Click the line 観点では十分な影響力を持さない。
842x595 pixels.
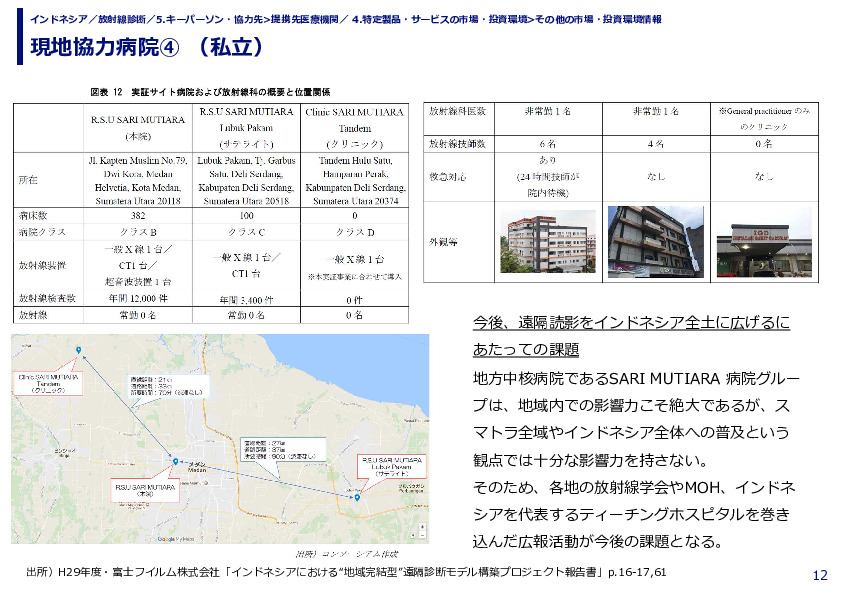[x=591, y=460]
